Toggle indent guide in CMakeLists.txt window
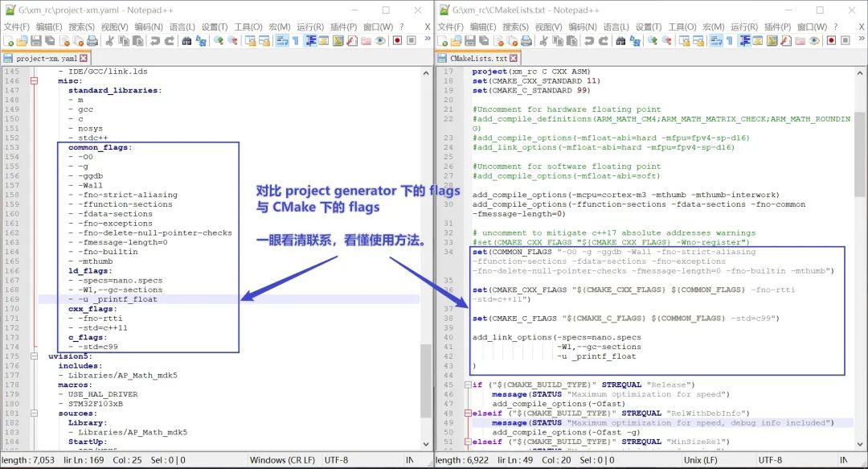 pyautogui.click(x=744, y=40)
